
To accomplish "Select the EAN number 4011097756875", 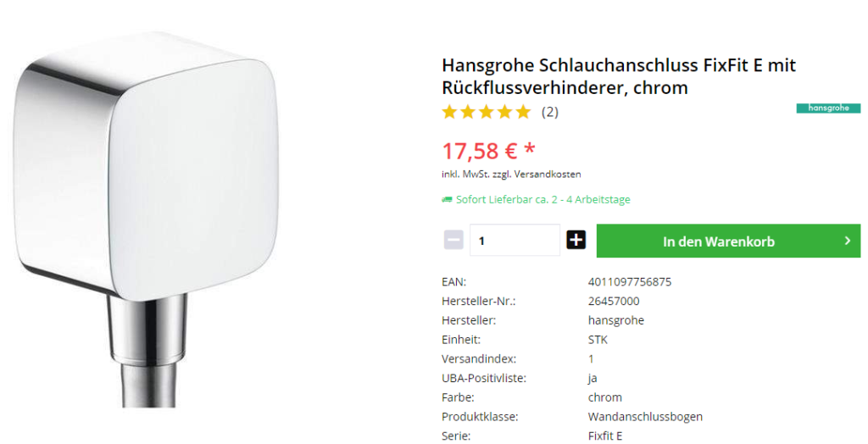I will pos(630,282).
